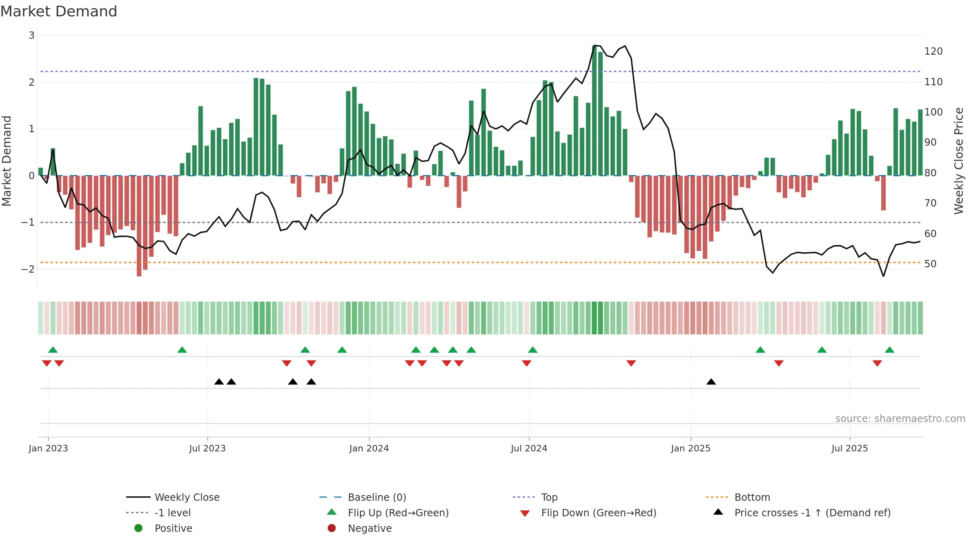Click the red triangle icon beside Flip Down legend
This screenshot has width=980, height=551.
tap(525, 513)
